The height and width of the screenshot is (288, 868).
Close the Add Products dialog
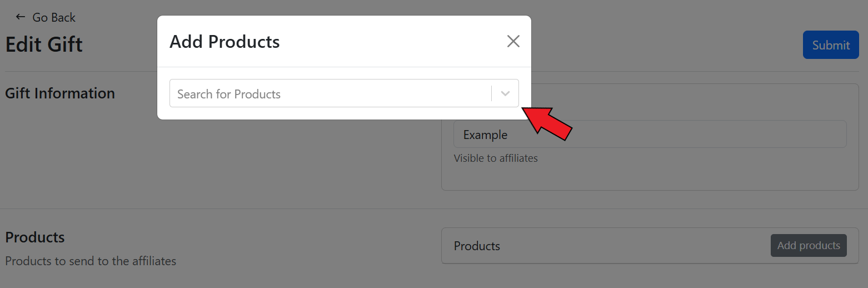513,41
